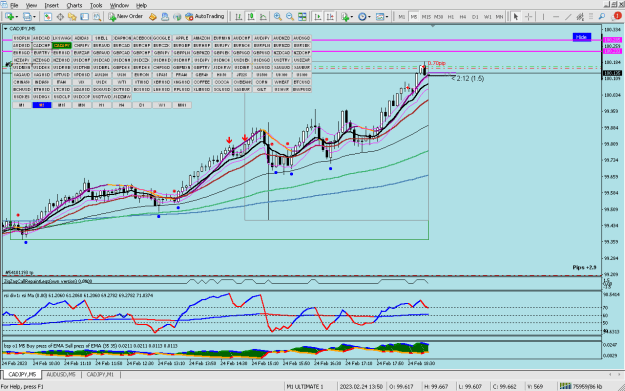Open the Profiles icon
The height and width of the screenshot is (391, 625).
coord(27,17)
